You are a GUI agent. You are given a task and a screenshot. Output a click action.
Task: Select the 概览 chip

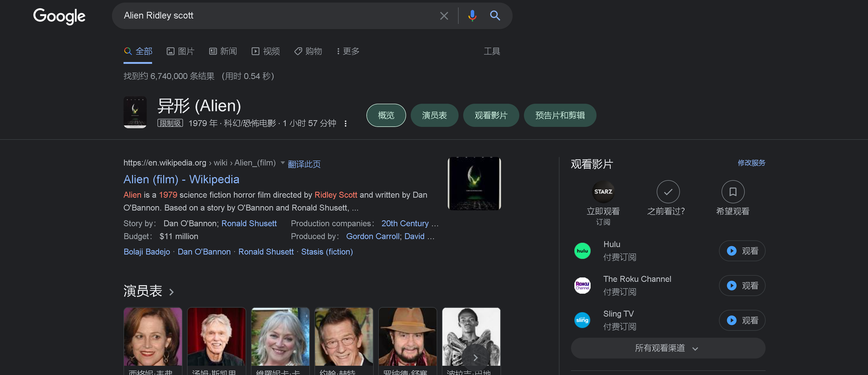[x=386, y=115]
